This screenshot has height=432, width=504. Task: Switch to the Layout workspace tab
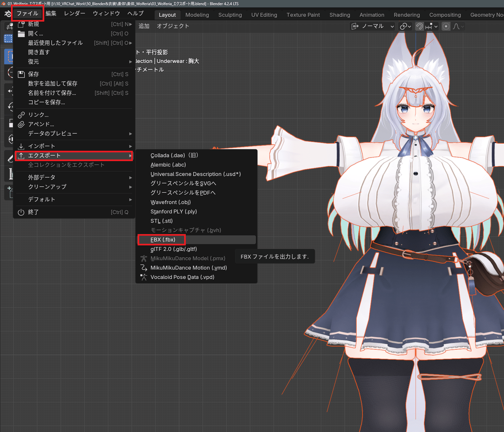pyautogui.click(x=167, y=15)
